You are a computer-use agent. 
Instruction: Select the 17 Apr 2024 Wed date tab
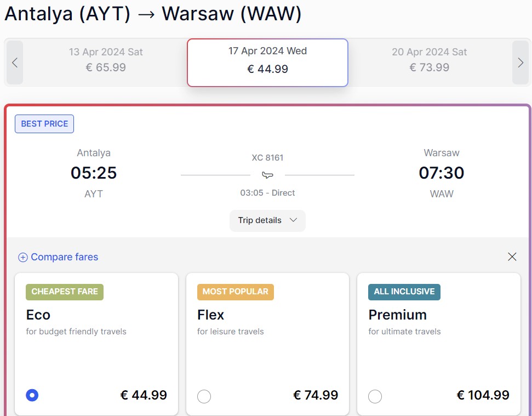[x=267, y=63]
